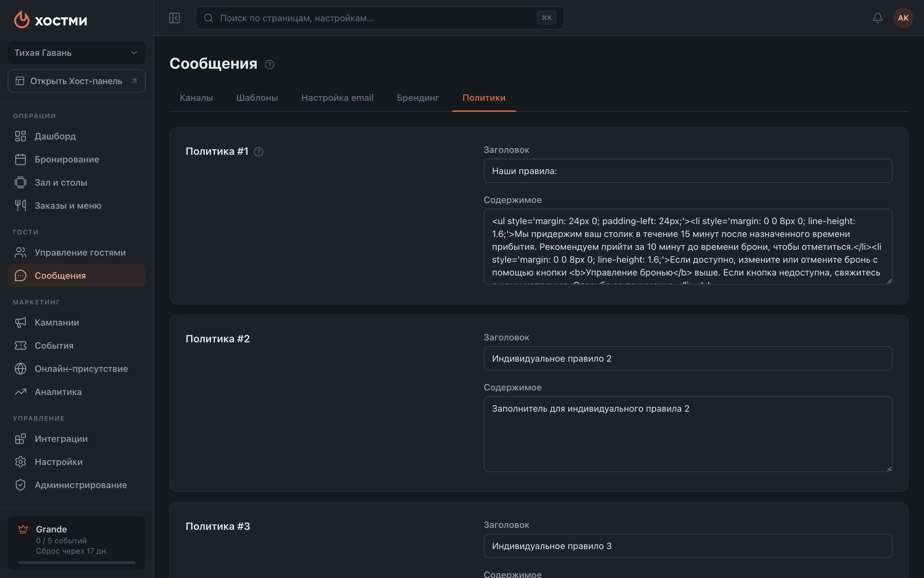Open the Grande plan card
Image resolution: width=924 pixels, height=578 pixels.
76,543
